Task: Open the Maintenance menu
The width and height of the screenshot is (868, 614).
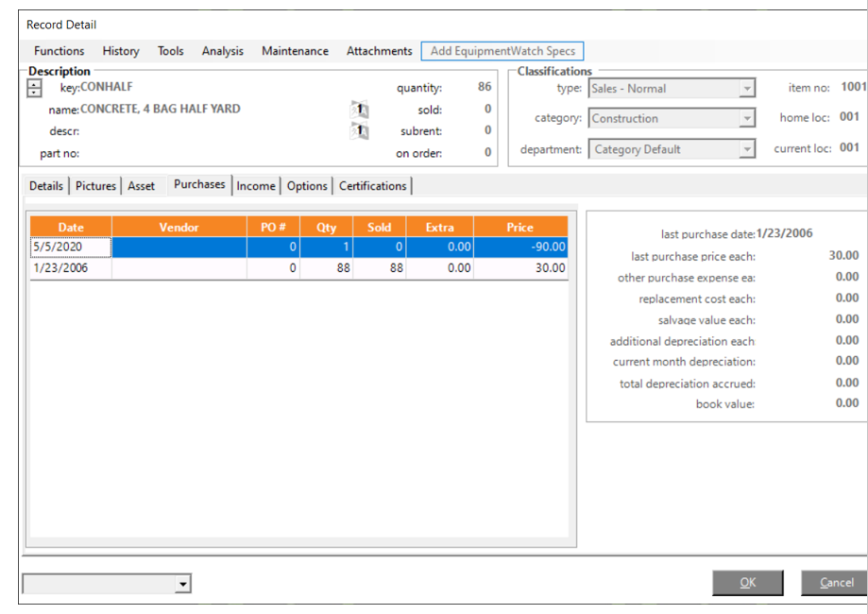Action: 295,51
